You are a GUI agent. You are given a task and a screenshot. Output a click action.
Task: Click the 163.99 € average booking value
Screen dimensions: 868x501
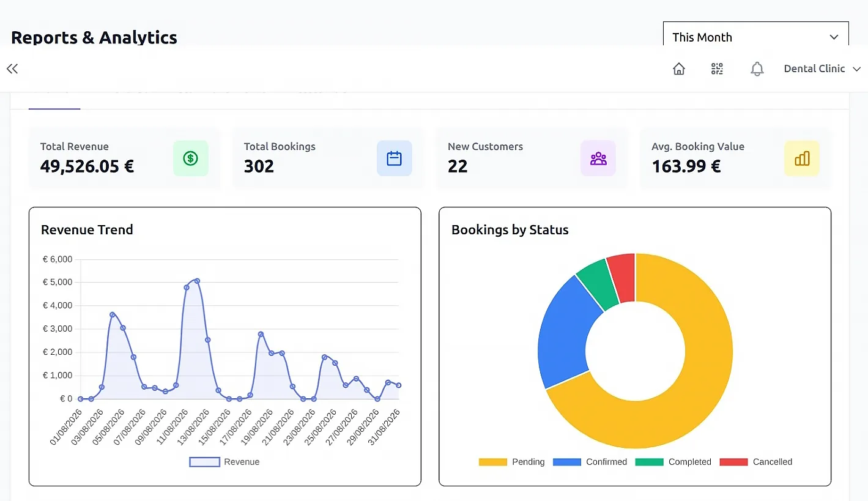click(x=686, y=166)
